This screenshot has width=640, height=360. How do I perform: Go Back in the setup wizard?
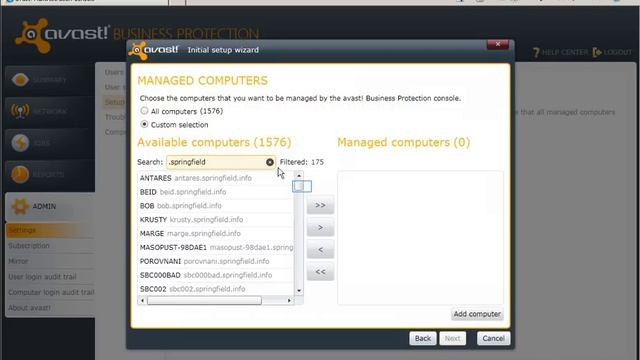point(422,338)
